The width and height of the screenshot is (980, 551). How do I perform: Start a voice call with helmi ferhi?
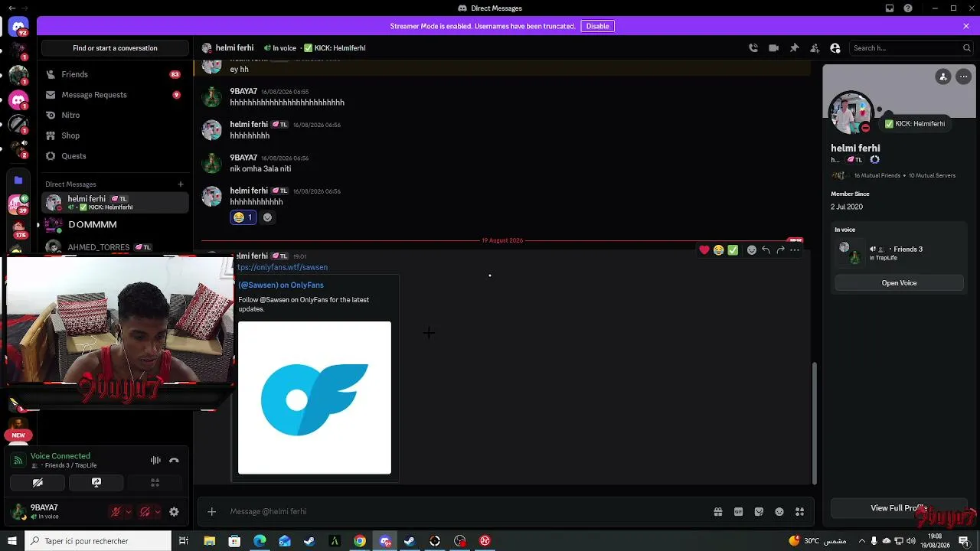point(753,47)
